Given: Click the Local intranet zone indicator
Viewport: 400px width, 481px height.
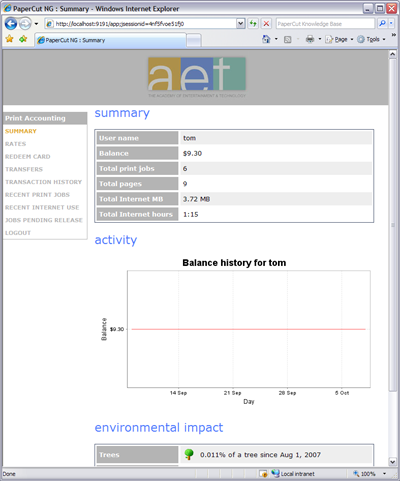Looking at the screenshot, I should click(293, 473).
